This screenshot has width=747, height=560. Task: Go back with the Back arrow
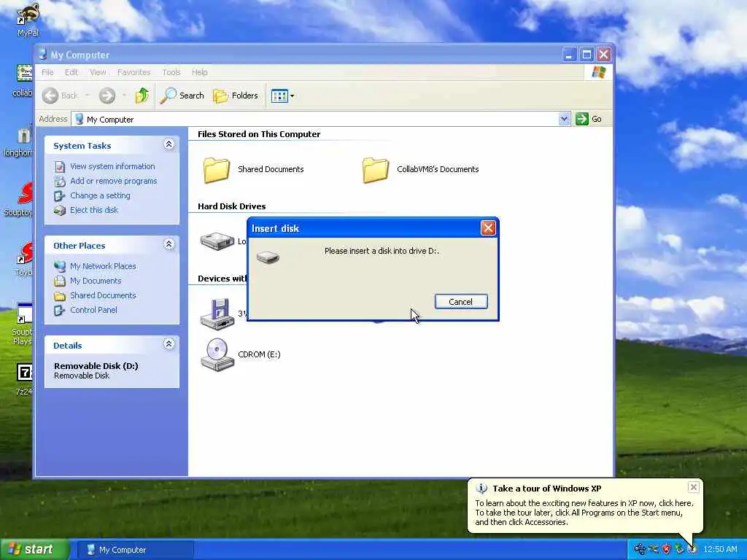point(60,96)
